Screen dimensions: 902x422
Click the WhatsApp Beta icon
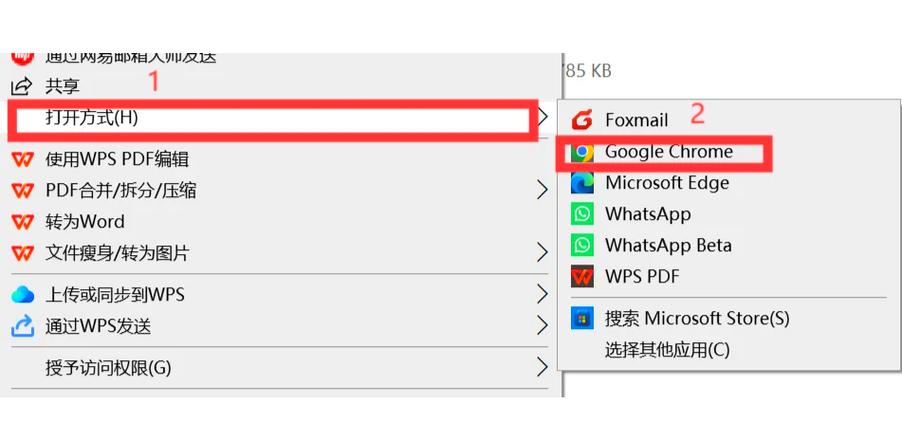[582, 245]
